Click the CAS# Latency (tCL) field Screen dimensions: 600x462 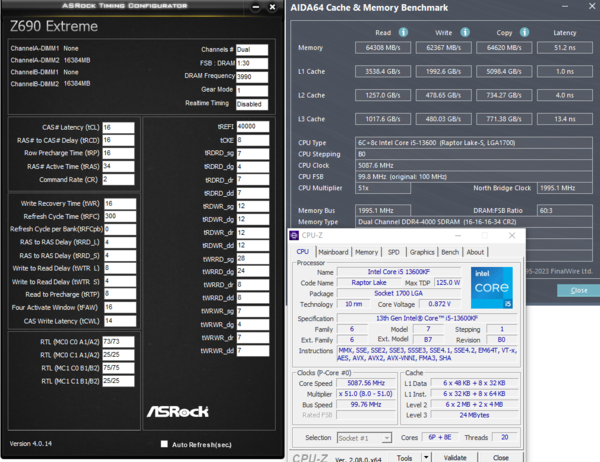118,127
